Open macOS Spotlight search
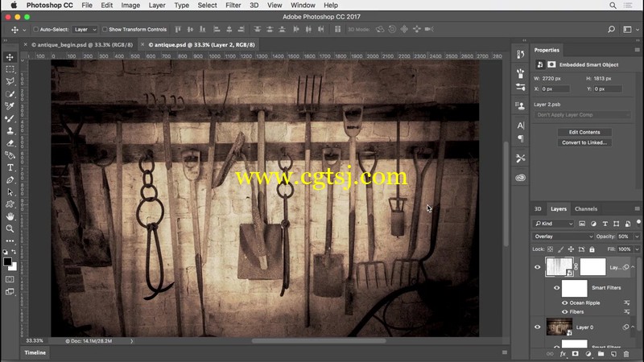The image size is (644, 362). tap(613, 6)
